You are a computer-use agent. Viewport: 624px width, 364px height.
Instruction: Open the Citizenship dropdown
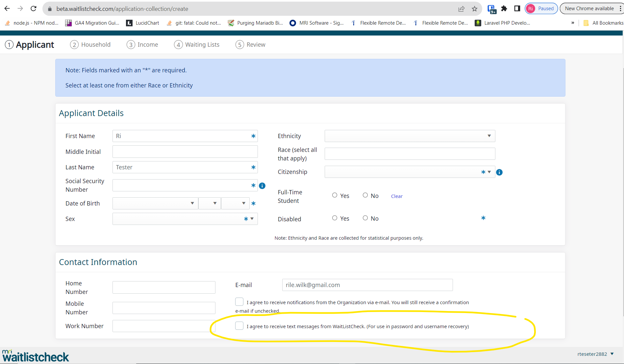click(x=410, y=172)
